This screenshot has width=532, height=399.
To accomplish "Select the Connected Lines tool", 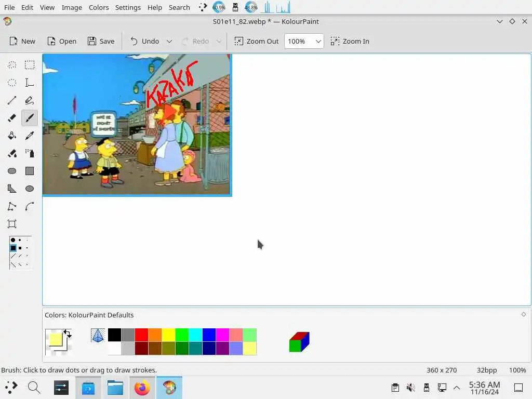I will pyautogui.click(x=12, y=206).
